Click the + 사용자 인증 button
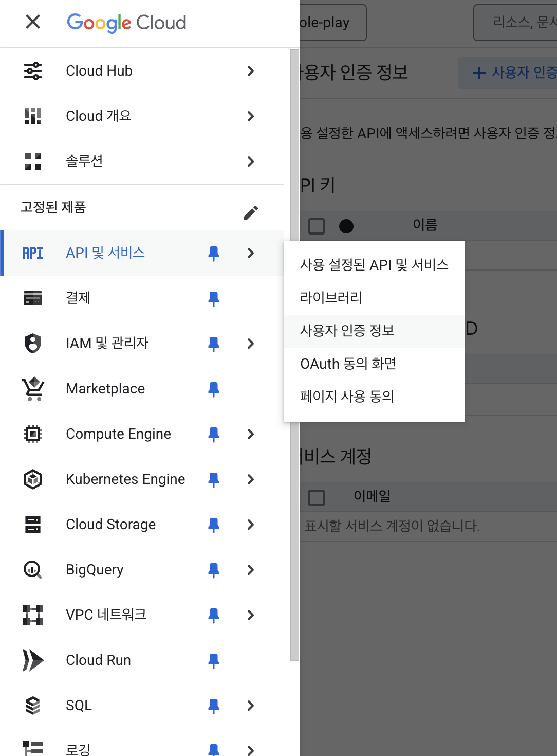This screenshot has height=756, width=557. pyautogui.click(x=508, y=73)
